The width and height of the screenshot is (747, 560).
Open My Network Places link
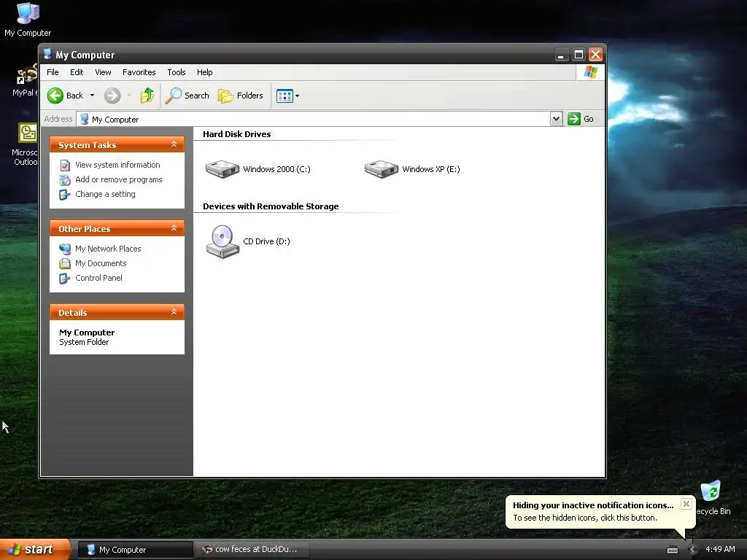tap(108, 249)
